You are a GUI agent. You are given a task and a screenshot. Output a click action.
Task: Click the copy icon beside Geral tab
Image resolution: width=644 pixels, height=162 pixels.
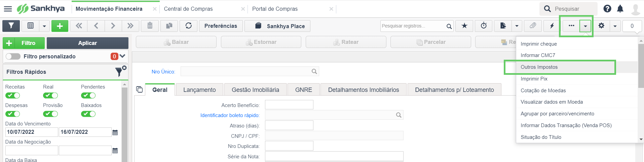[x=140, y=90]
